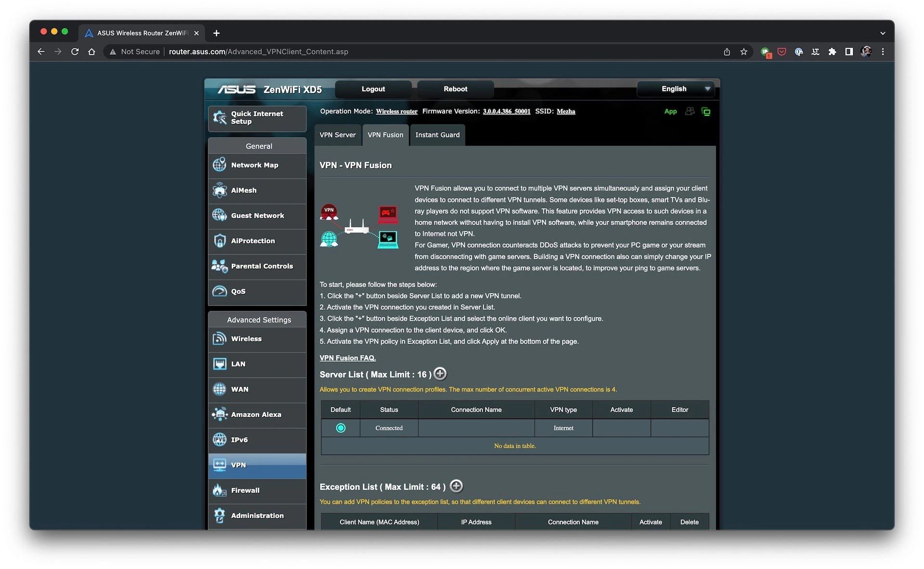Viewport: 924px width, 569px height.
Task: Click the Client Name (MAC Address) header
Action: click(379, 522)
